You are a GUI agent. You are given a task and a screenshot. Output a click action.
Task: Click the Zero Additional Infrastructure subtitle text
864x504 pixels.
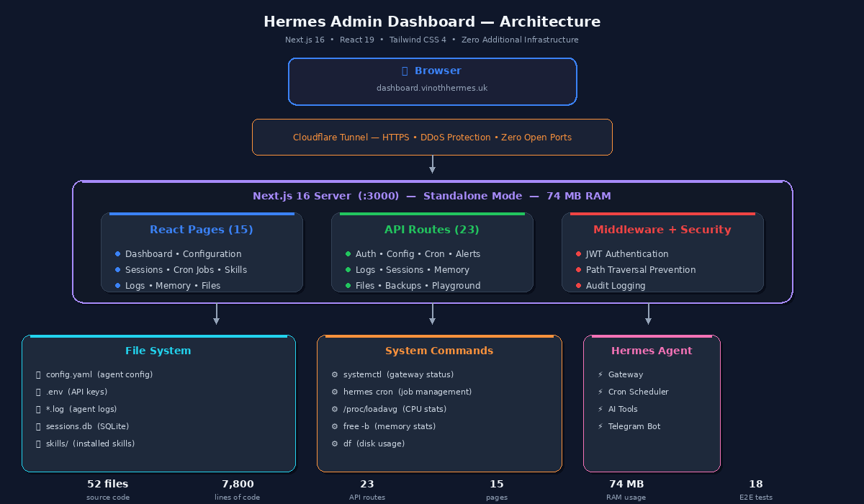[x=520, y=40]
